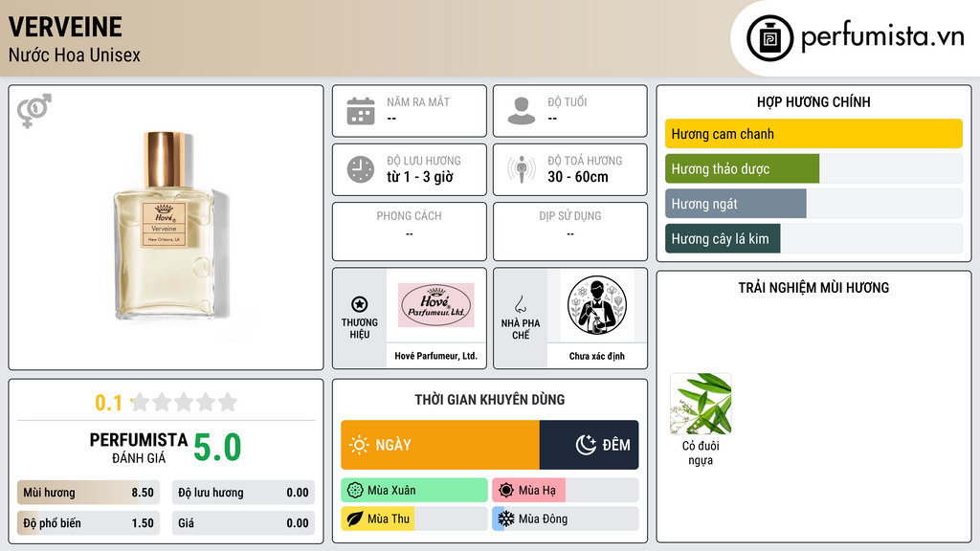Click the perfumista.vn perfume bottle logo icon

[x=769, y=38]
